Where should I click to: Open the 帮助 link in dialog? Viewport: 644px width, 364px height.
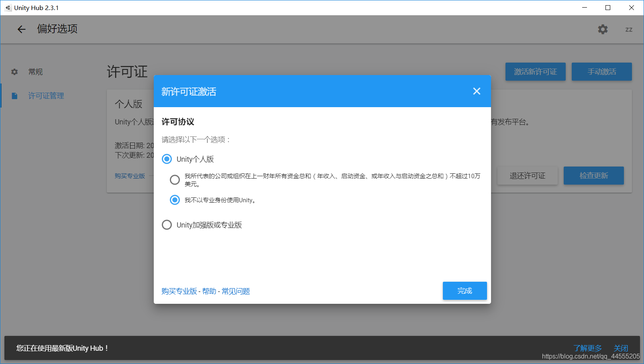[x=209, y=291]
